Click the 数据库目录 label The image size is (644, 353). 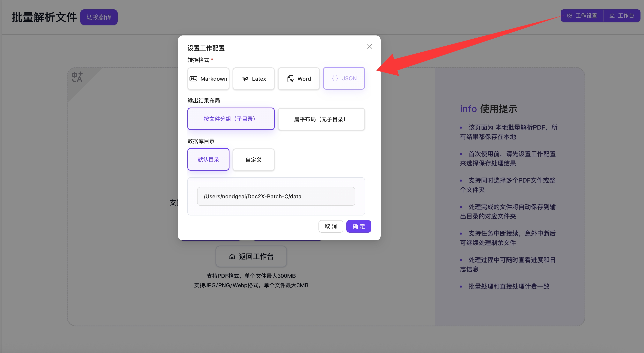click(x=201, y=141)
